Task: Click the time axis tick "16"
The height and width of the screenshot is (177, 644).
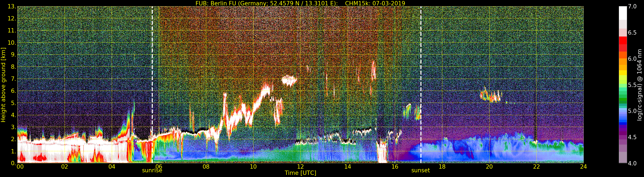Action: tap(395, 166)
